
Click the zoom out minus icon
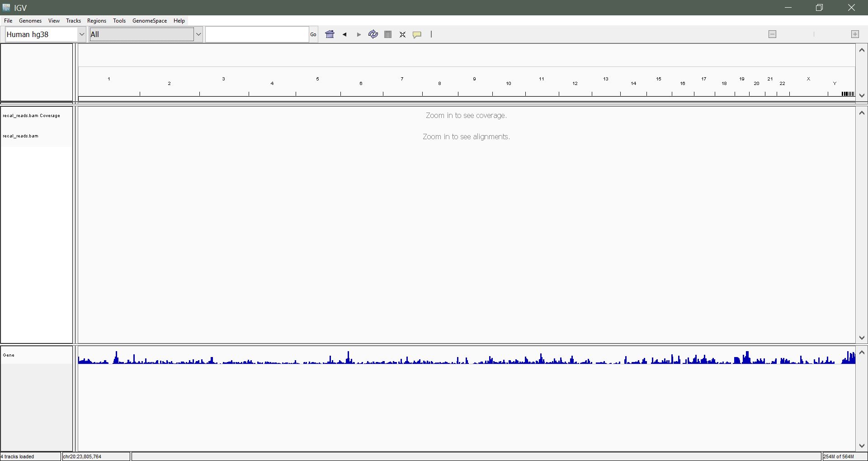pos(772,34)
